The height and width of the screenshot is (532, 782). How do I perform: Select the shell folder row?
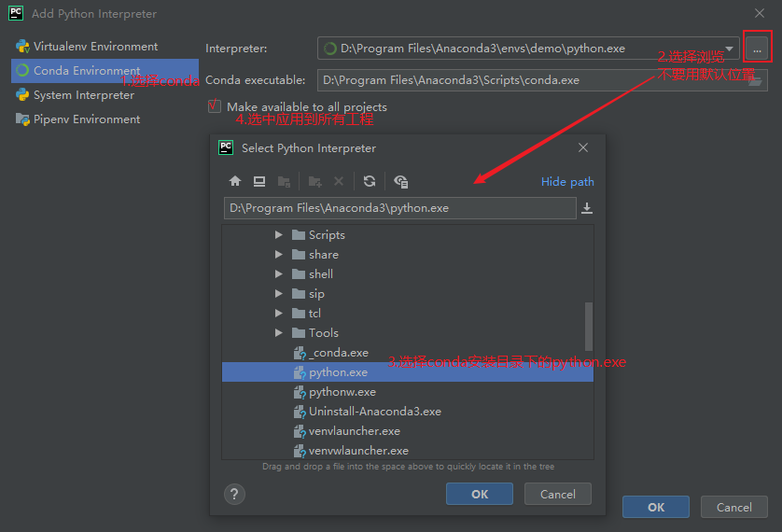[x=408, y=273]
